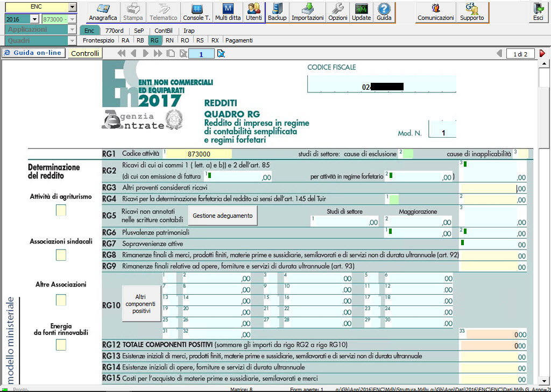Switch to the SeP tab
551x392 pixels.
[x=139, y=31]
